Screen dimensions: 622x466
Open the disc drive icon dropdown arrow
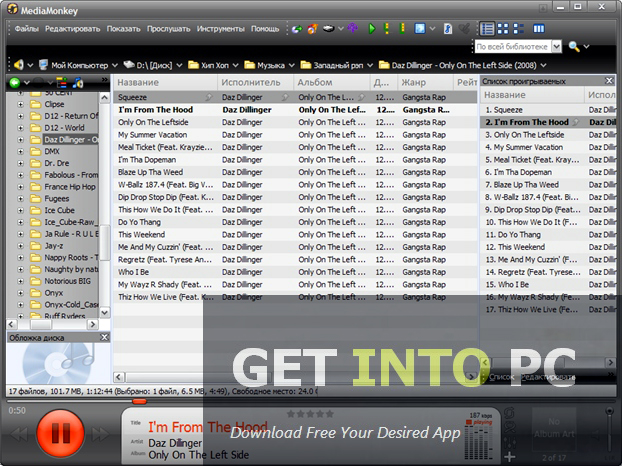pyautogui.click(x=341, y=29)
